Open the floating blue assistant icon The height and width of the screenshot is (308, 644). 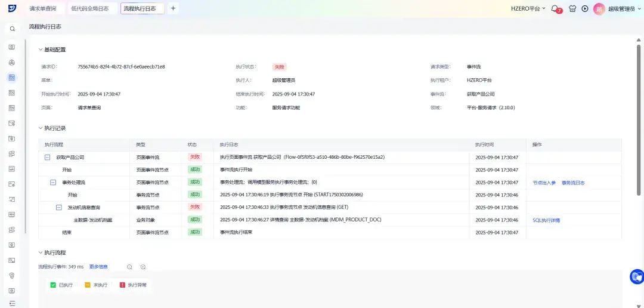click(x=637, y=276)
